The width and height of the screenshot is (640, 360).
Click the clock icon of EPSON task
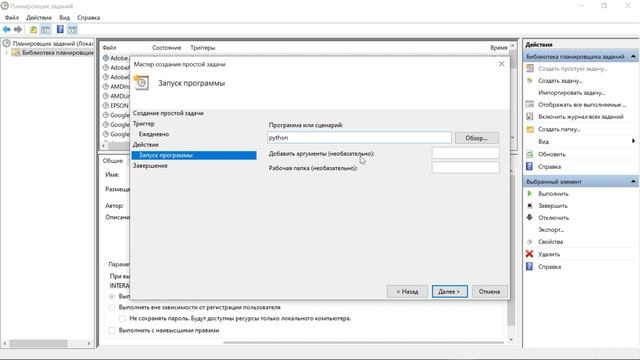click(x=106, y=105)
